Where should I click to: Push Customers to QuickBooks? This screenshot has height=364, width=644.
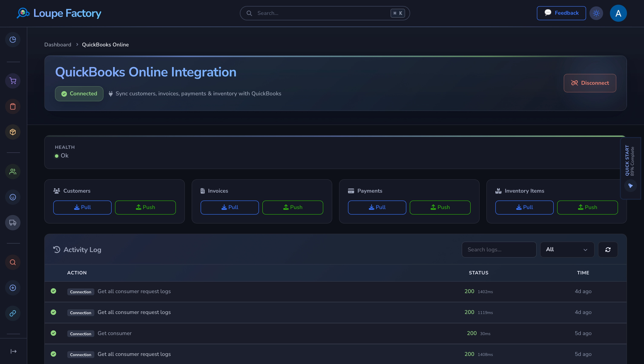coord(145,207)
